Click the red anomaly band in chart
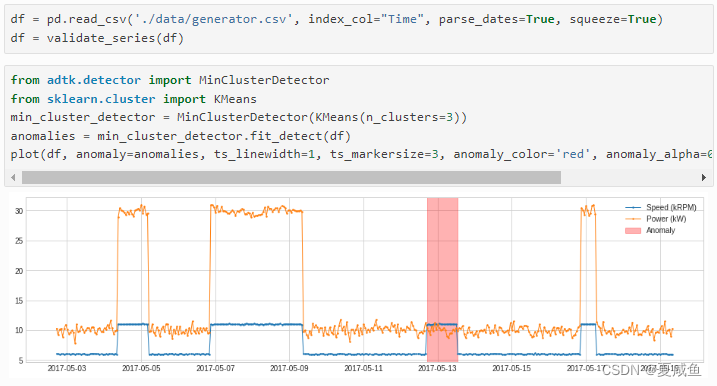 click(442, 279)
